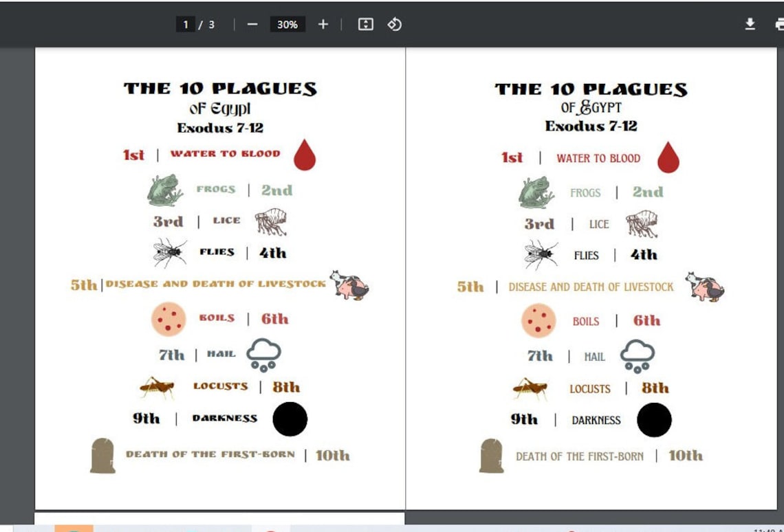Click the black darkness circle for the 9th plague

click(x=290, y=419)
